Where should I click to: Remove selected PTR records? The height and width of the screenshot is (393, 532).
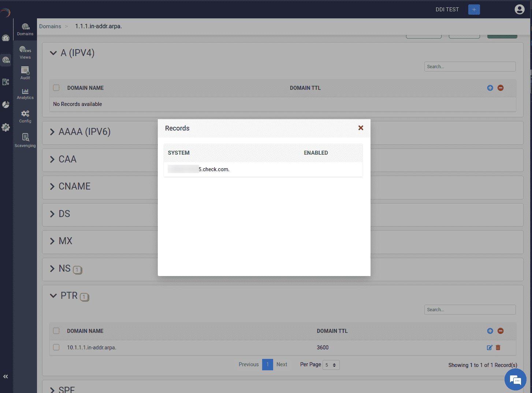pos(501,331)
